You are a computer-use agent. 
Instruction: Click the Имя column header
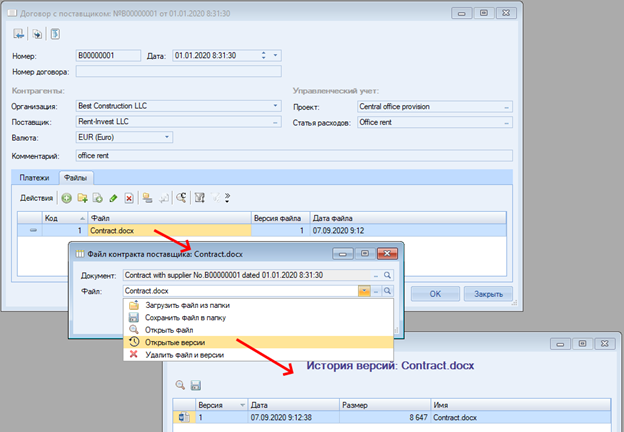[x=521, y=405]
